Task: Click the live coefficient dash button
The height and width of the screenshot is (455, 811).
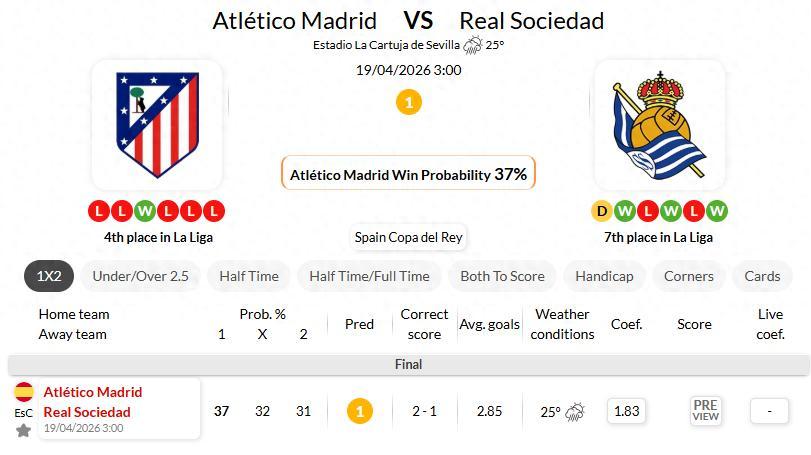Action: (x=769, y=411)
